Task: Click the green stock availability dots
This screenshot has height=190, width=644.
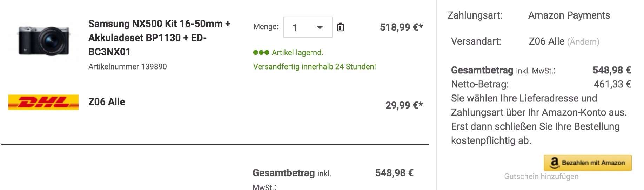Action: coord(261,53)
